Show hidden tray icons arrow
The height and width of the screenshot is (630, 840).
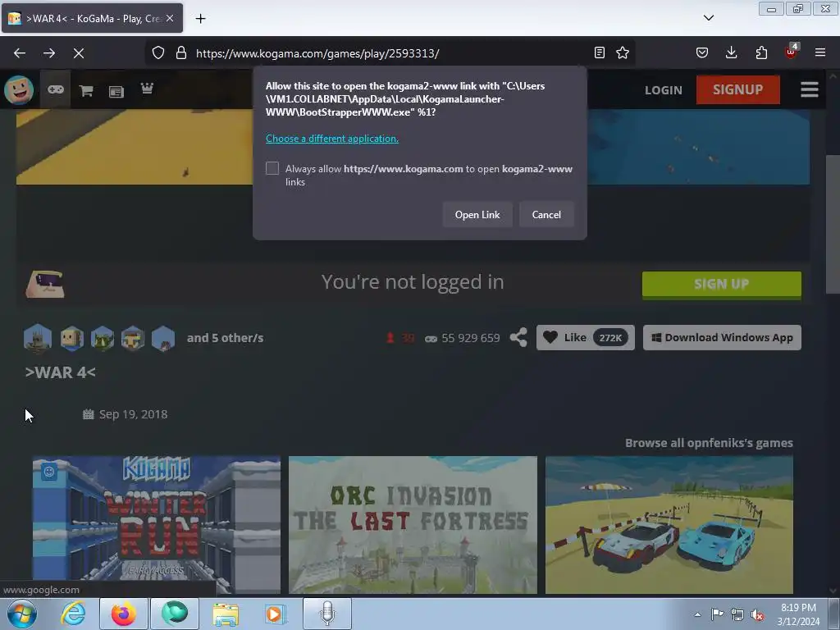click(697, 614)
